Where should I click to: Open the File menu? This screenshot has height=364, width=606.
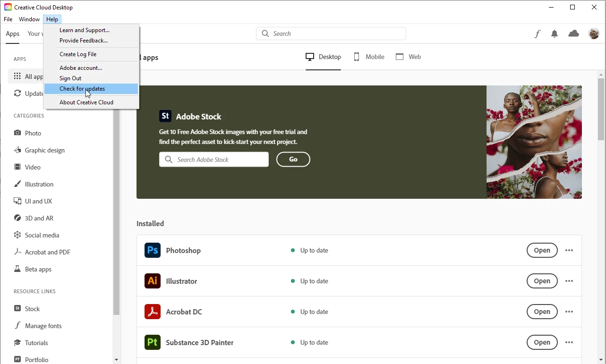(x=8, y=19)
